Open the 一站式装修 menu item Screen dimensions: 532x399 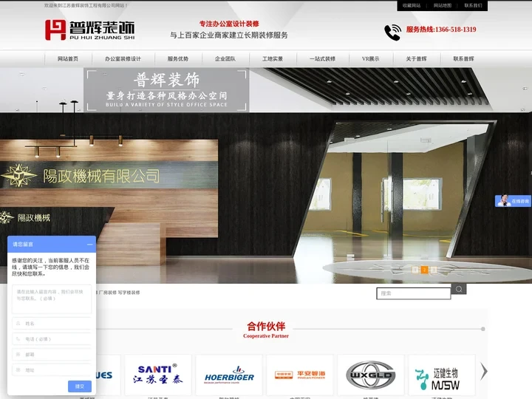point(322,58)
